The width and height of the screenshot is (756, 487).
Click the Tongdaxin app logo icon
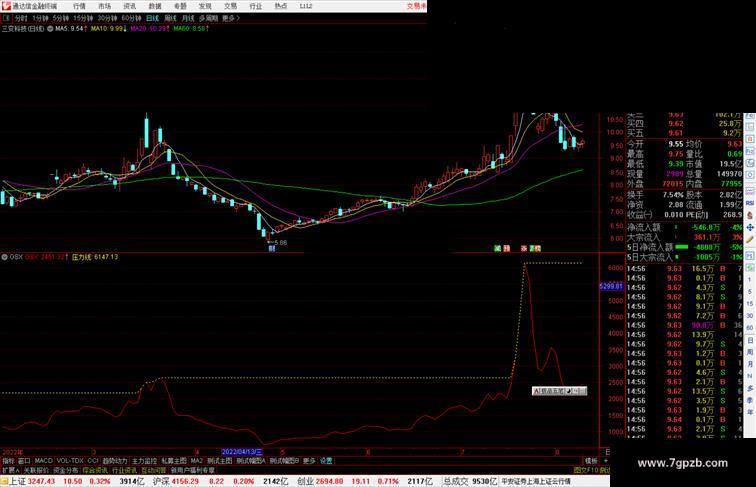(x=6, y=6)
